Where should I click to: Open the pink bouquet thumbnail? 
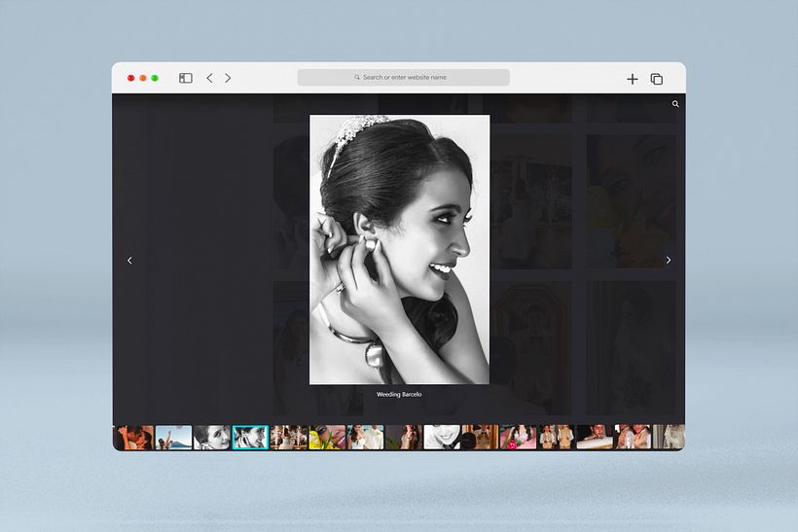click(518, 438)
